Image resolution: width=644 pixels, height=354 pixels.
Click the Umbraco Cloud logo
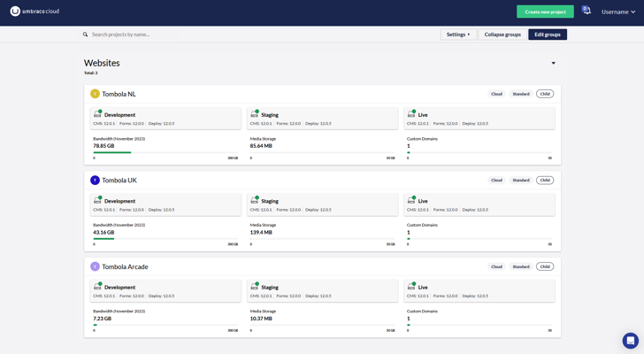point(34,12)
